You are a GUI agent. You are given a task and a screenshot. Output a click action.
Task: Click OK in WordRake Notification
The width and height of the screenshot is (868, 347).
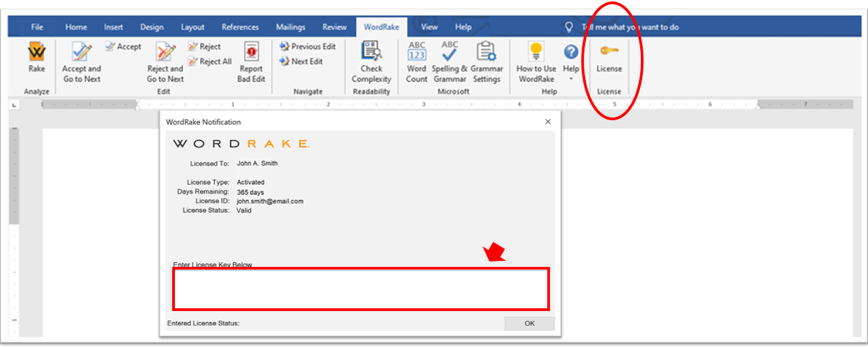[530, 323]
